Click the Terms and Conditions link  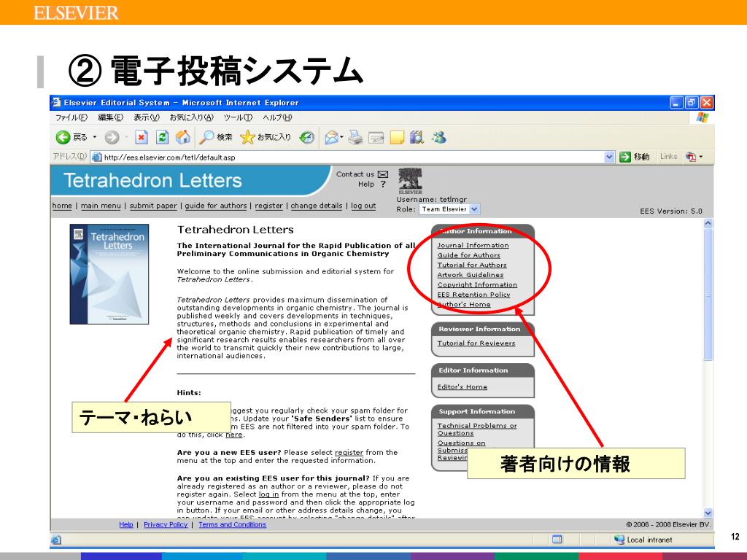point(233,524)
